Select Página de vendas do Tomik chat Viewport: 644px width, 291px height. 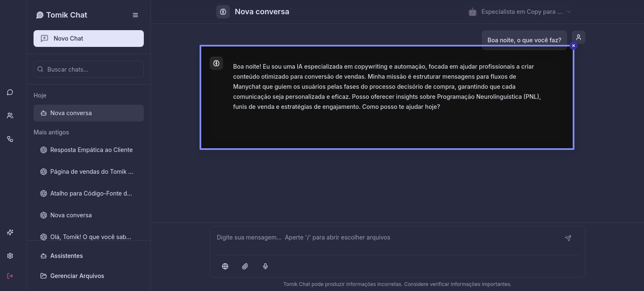tap(91, 172)
